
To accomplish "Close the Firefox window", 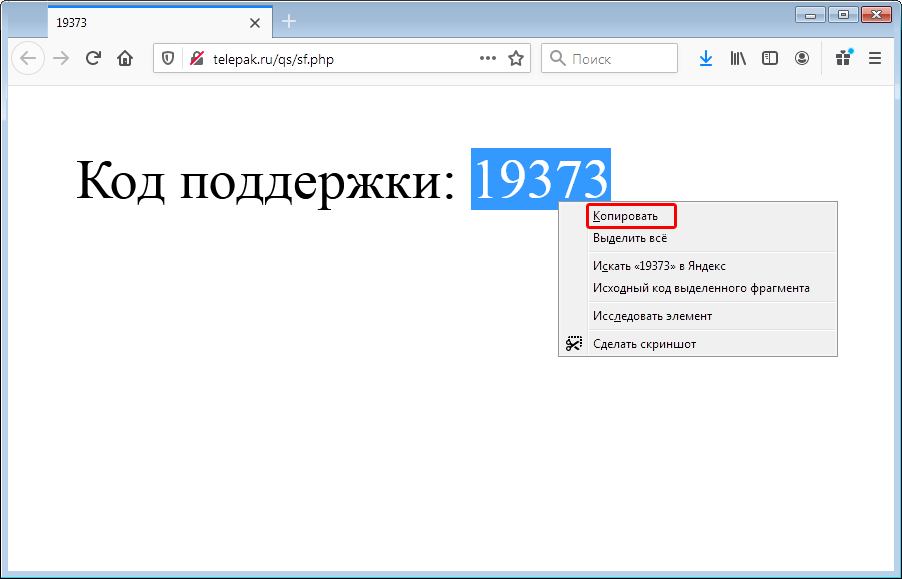I will [x=877, y=15].
